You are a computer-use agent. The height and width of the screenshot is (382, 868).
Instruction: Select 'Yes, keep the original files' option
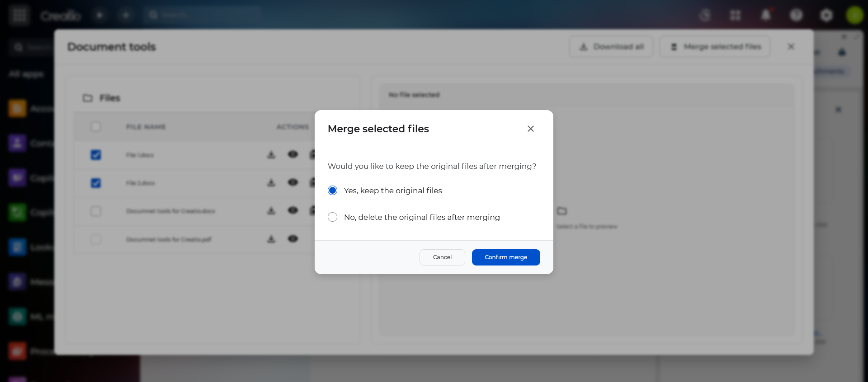333,191
